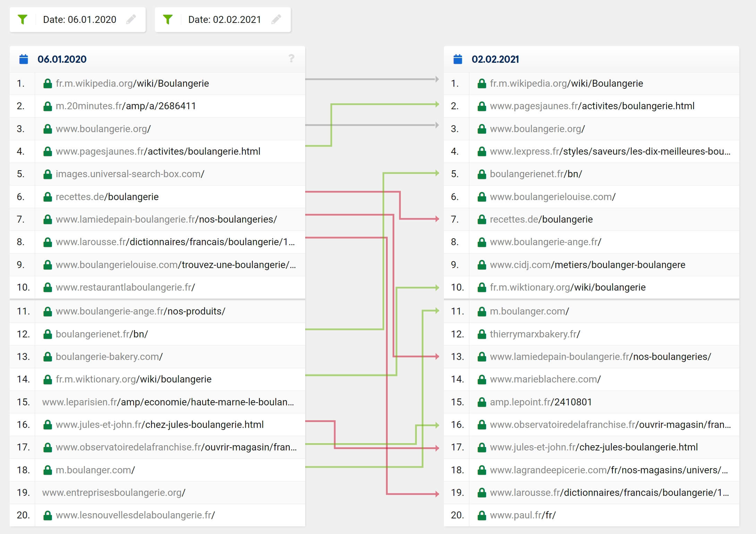Click lock icon beside amp.lepoint.fr
Image resolution: width=756 pixels, height=534 pixels.
click(x=482, y=402)
